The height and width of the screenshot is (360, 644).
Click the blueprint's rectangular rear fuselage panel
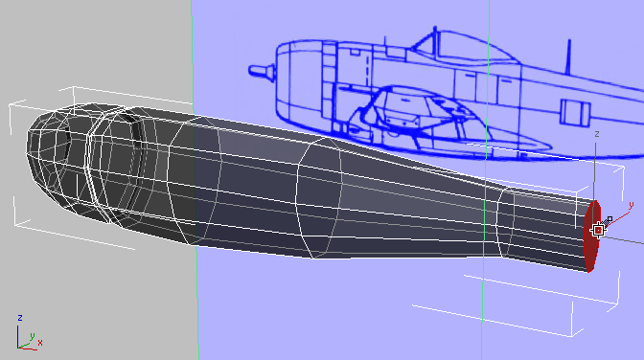pyautogui.click(x=575, y=112)
